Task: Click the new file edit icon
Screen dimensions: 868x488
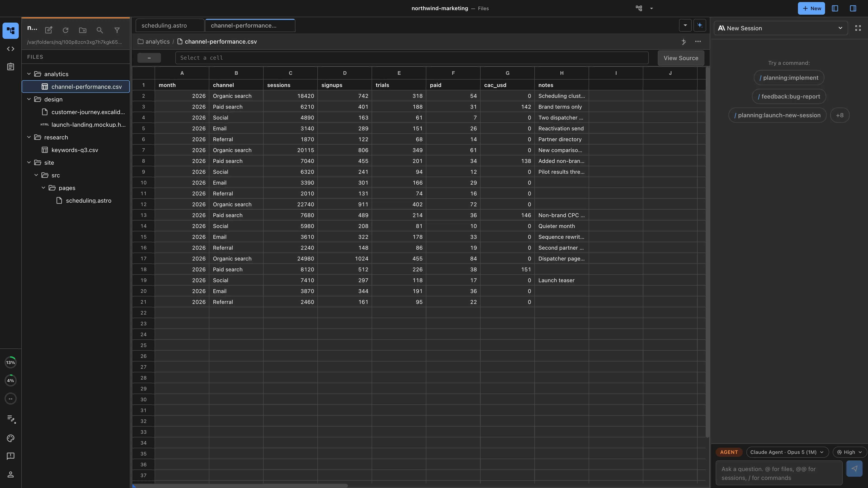Action: [49, 30]
